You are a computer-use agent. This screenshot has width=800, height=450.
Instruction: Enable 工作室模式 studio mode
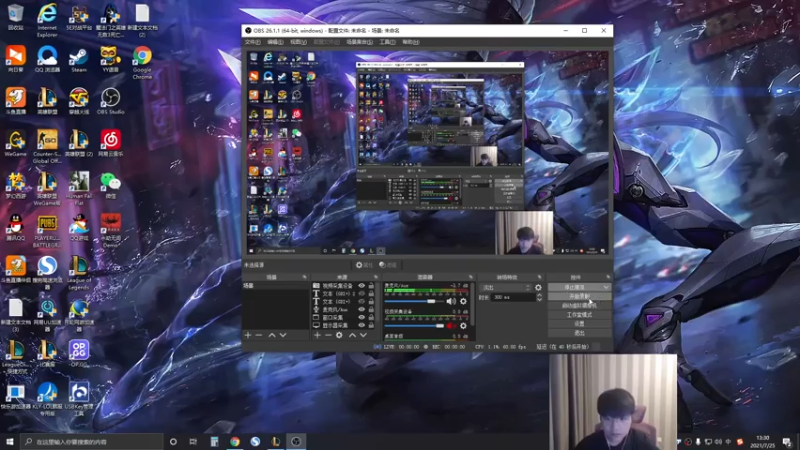[x=579, y=315]
